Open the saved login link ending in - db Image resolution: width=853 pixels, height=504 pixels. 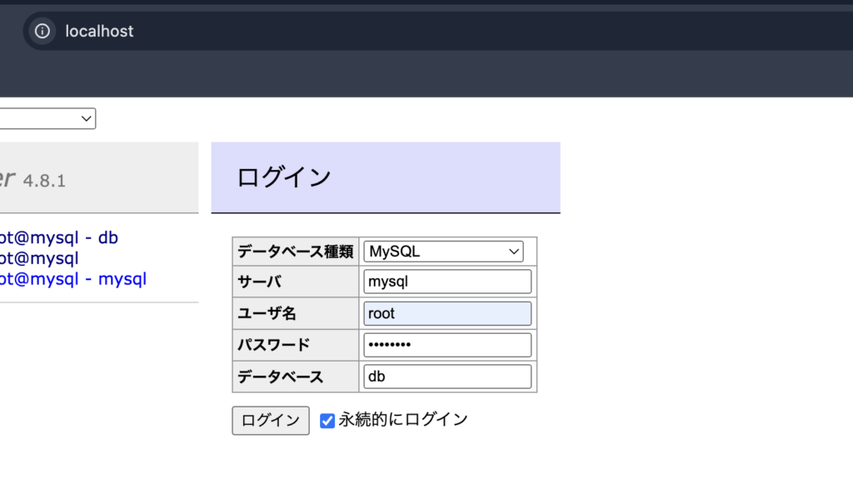click(x=59, y=237)
